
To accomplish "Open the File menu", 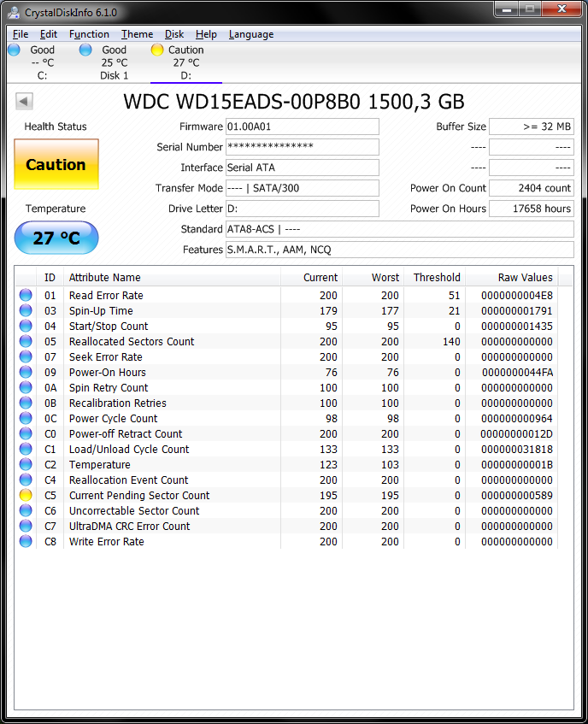I will 21,34.
